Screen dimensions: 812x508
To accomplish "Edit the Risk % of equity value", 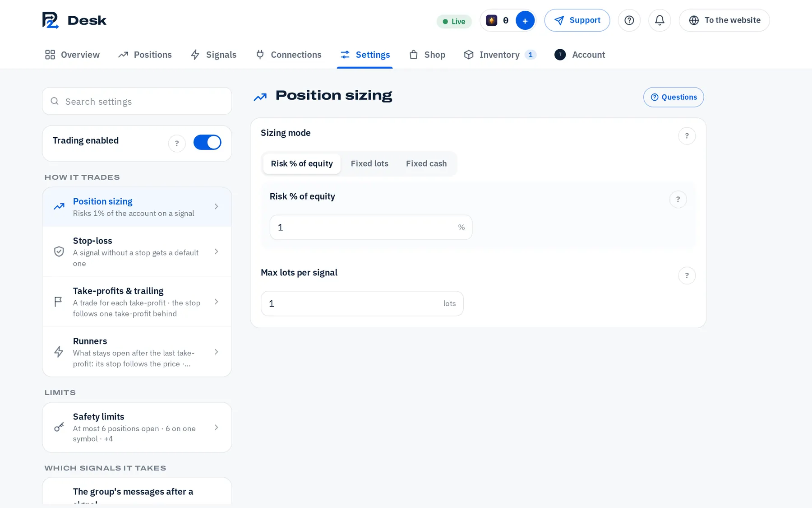I will point(371,227).
